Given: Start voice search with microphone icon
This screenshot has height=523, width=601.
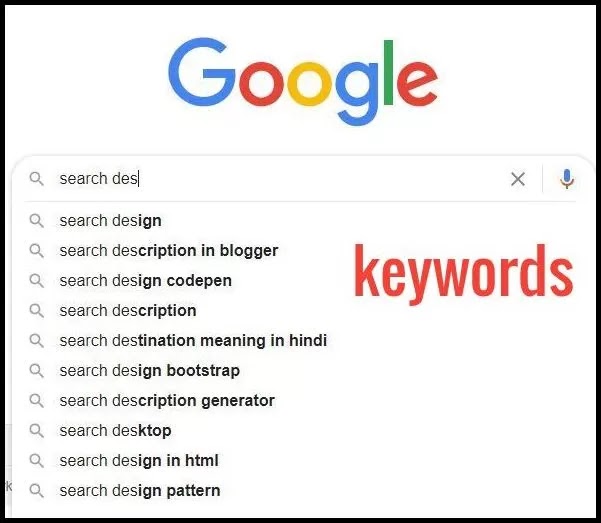Looking at the screenshot, I should tap(567, 179).
